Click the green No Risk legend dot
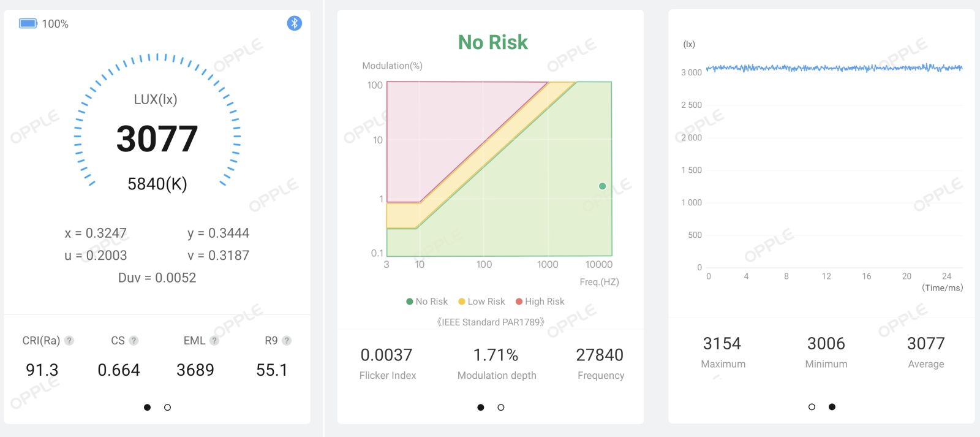 (x=410, y=302)
